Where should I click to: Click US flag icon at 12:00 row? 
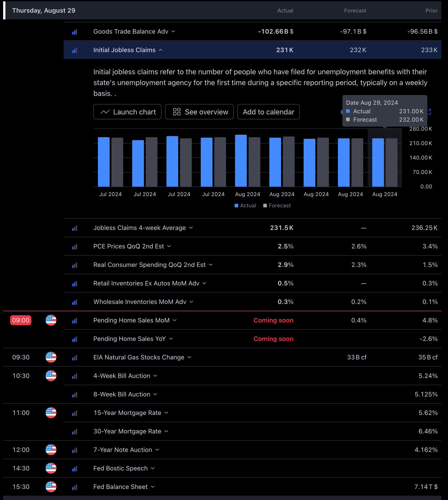coord(51,449)
